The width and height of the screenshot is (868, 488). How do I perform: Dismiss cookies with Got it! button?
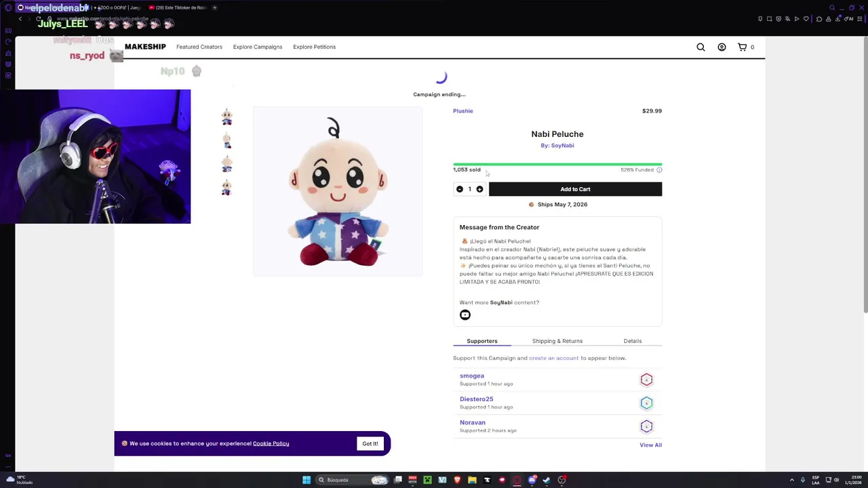pyautogui.click(x=370, y=443)
